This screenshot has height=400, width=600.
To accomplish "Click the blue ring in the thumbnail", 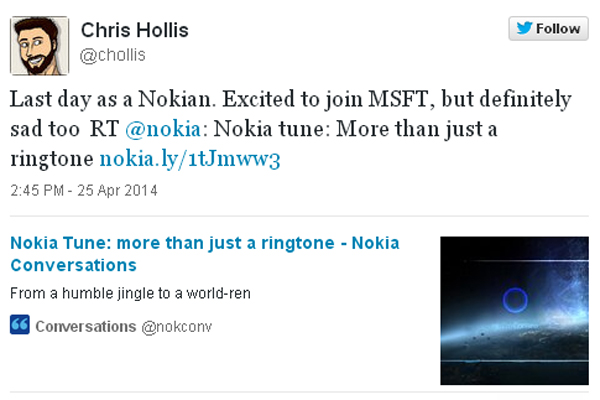I will click(516, 298).
